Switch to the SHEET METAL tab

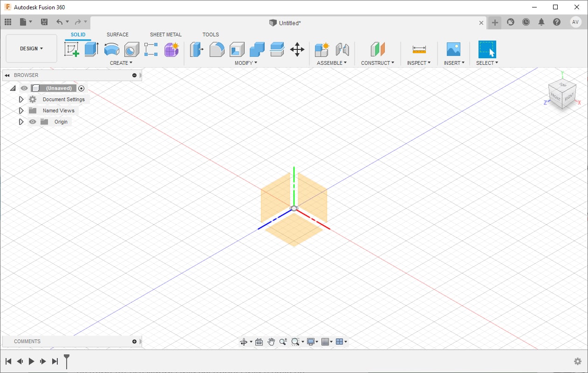coord(166,35)
